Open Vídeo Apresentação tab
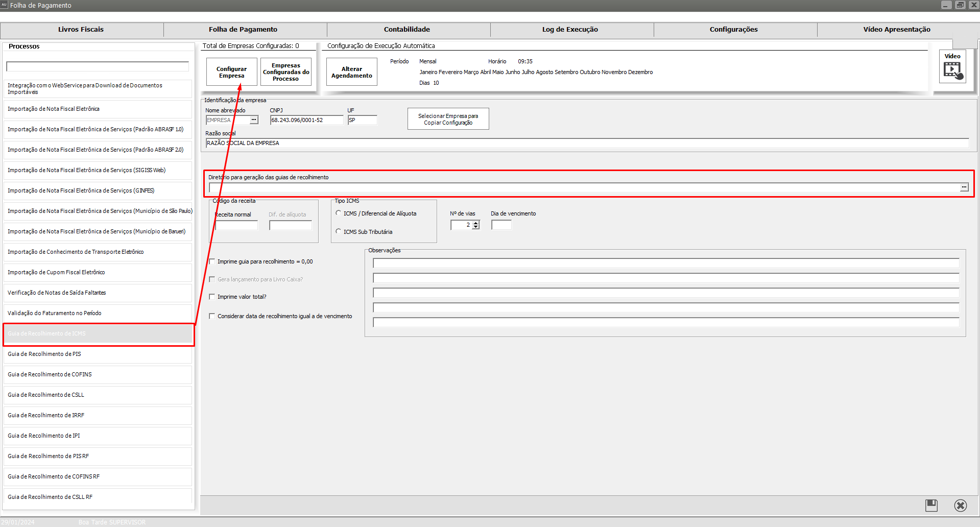980x527 pixels. 897,30
